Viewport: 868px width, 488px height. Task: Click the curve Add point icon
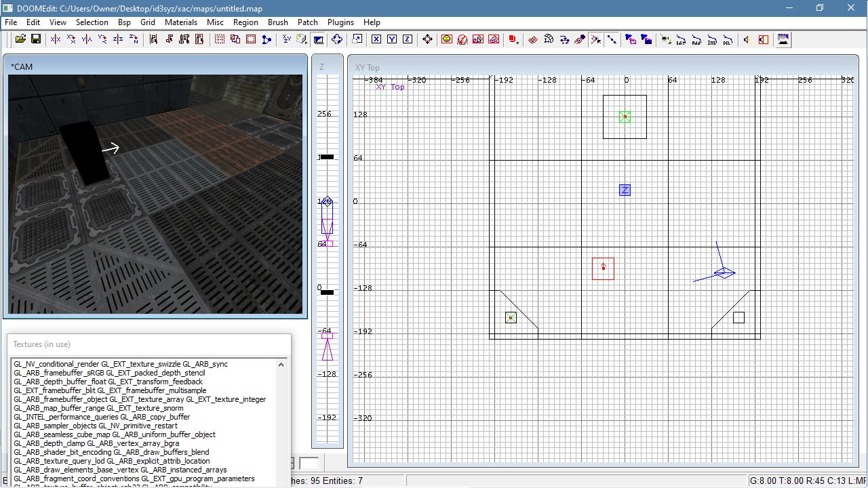tap(697, 39)
